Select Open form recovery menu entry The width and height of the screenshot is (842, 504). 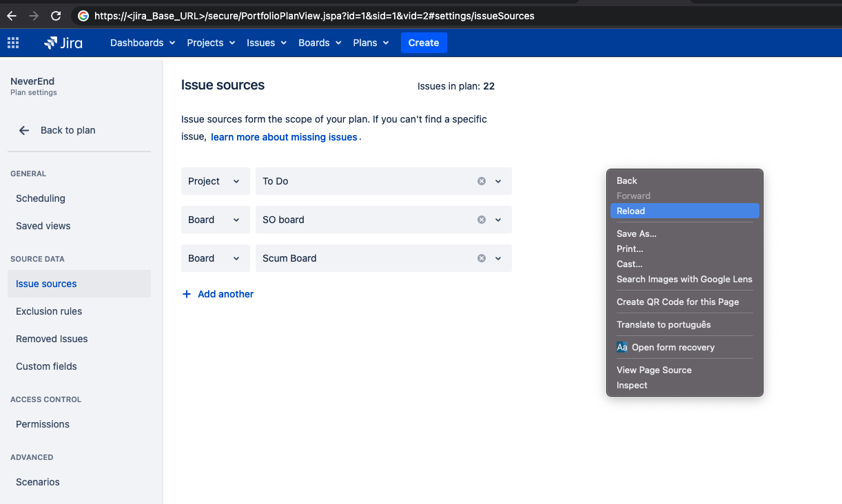pyautogui.click(x=685, y=347)
